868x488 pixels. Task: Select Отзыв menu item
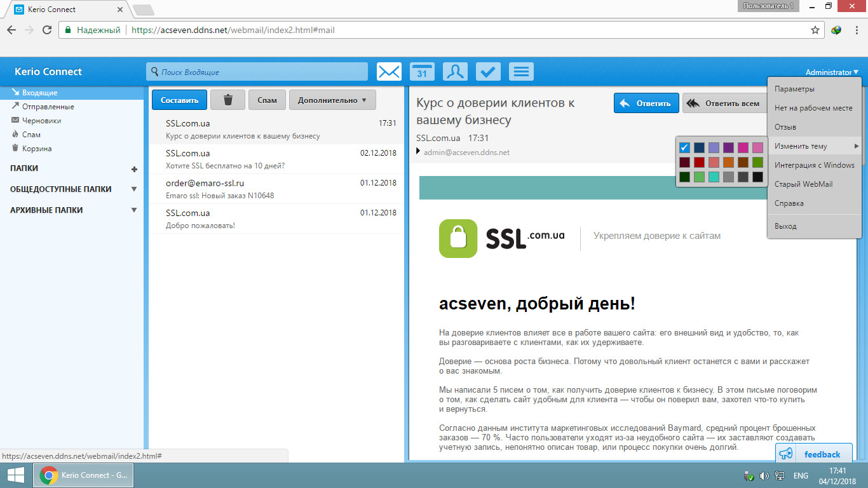point(815,127)
